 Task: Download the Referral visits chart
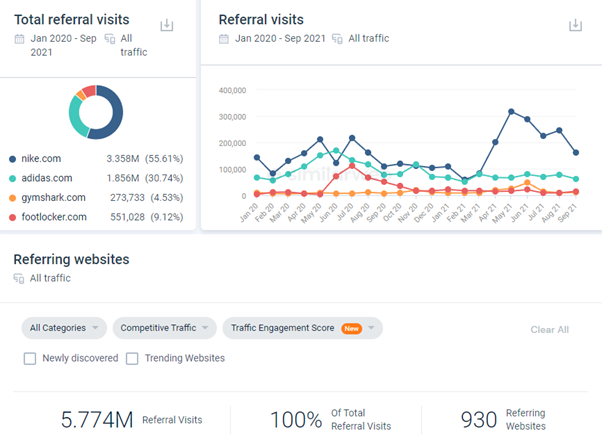(575, 25)
